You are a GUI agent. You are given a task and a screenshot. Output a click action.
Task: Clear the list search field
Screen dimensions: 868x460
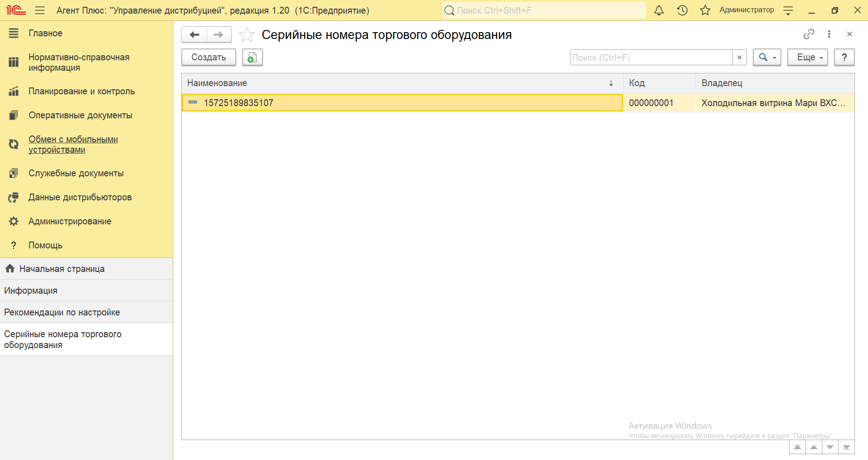[739, 58]
